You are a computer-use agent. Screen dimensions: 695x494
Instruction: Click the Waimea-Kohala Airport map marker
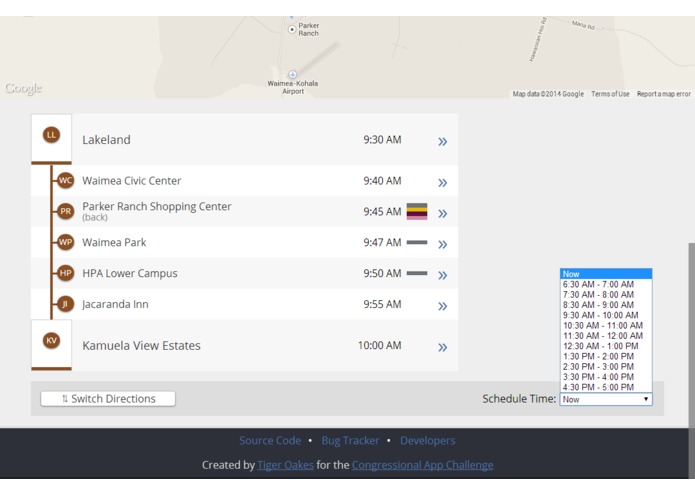point(292,74)
